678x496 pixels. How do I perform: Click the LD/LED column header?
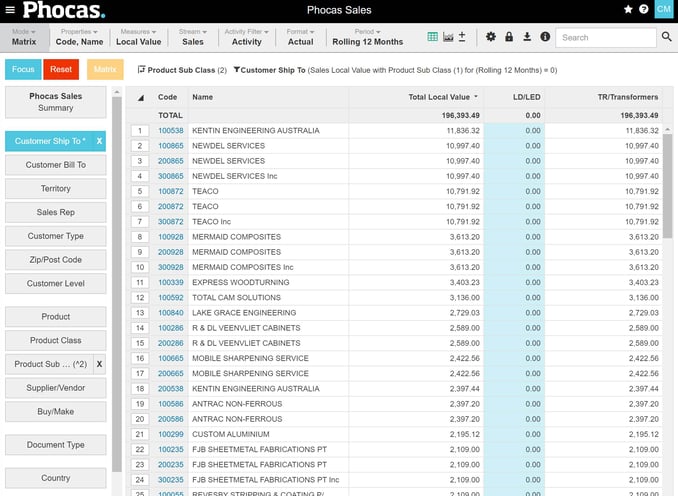(526, 97)
